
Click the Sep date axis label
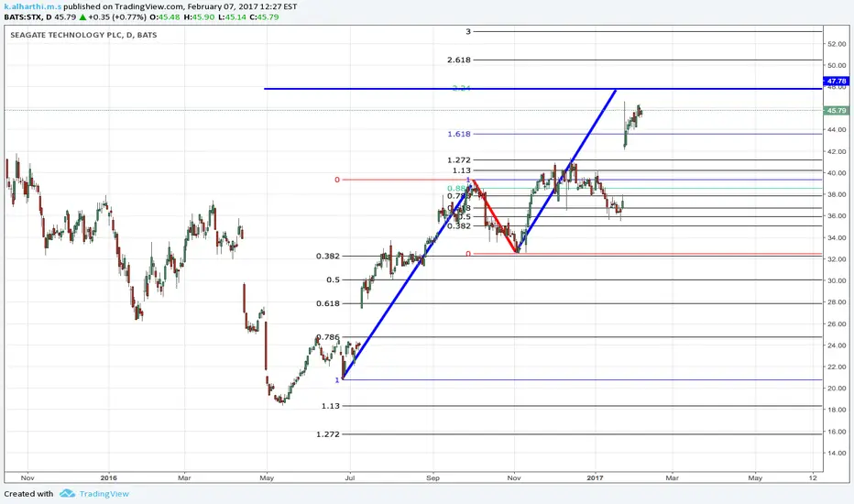tap(432, 477)
